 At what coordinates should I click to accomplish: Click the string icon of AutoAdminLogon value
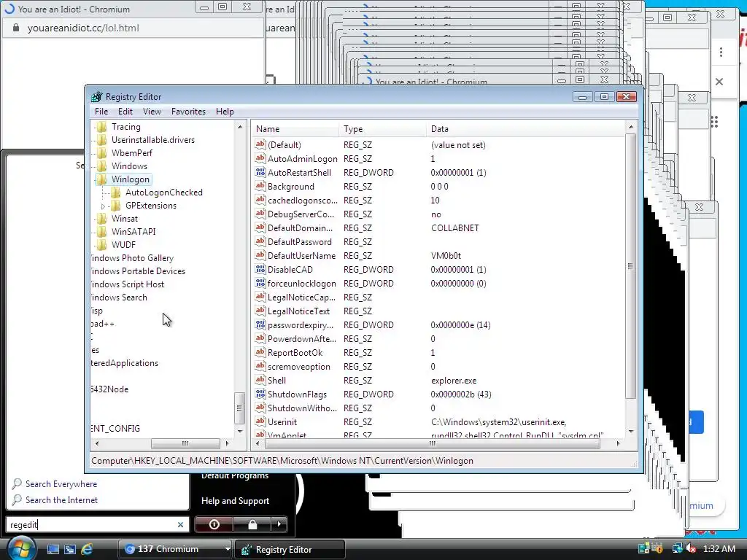260,158
